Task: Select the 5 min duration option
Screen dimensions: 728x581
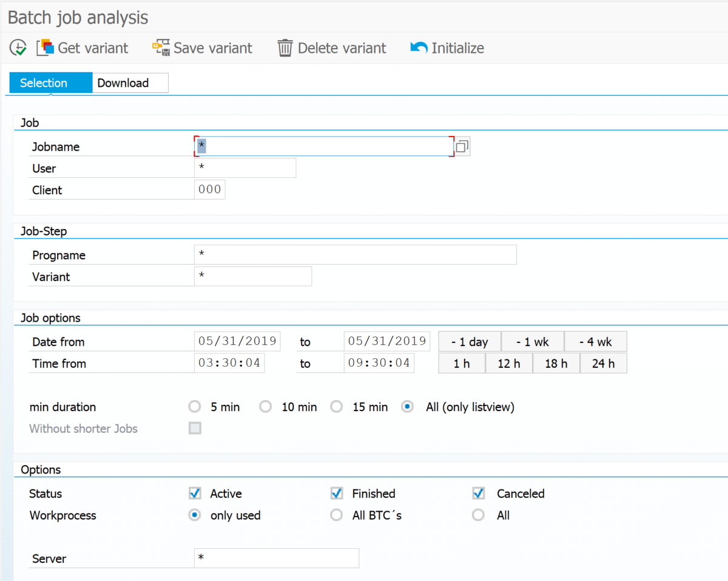Action: click(x=195, y=407)
